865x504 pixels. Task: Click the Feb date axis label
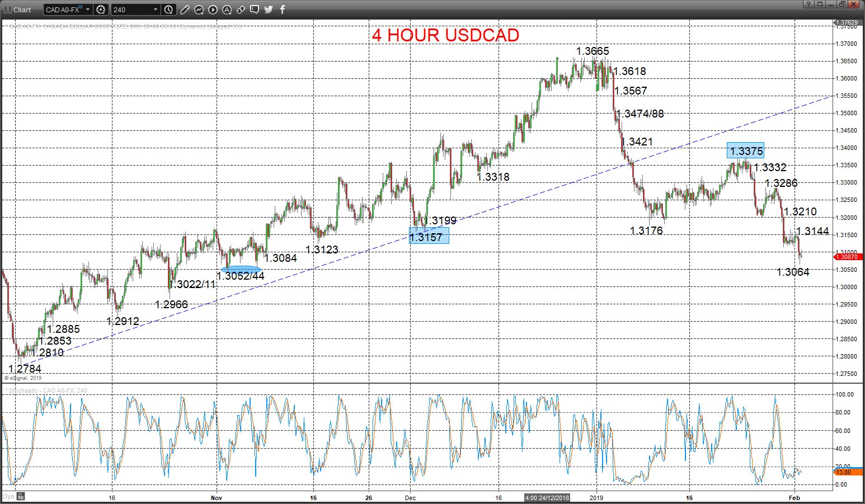pos(794,497)
